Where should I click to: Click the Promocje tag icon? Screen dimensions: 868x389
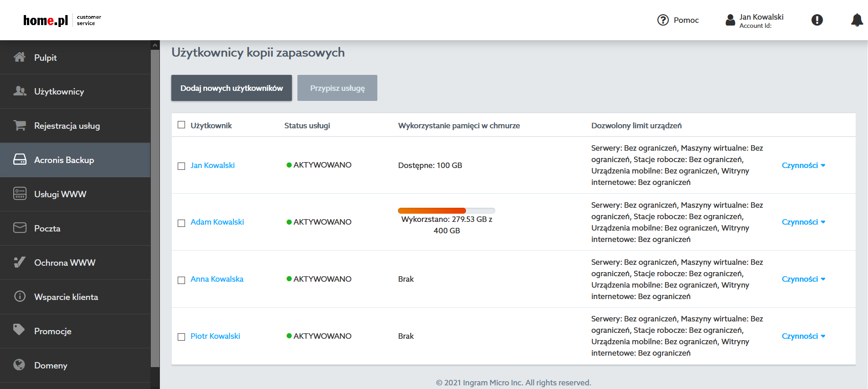click(19, 330)
